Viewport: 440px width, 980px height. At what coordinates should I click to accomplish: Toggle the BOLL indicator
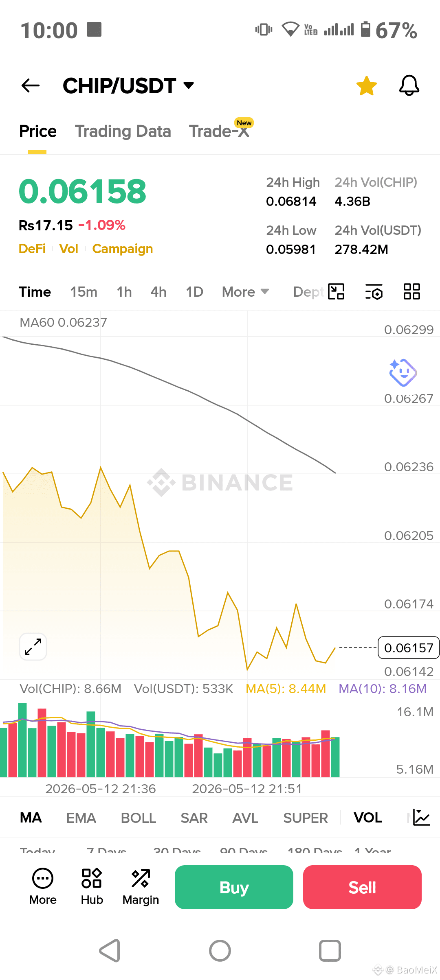pos(139,818)
